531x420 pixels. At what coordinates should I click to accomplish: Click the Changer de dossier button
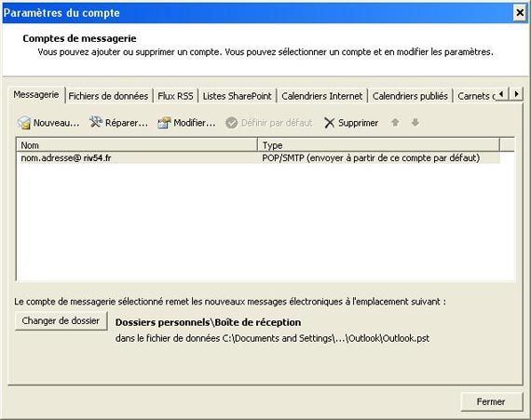(61, 321)
